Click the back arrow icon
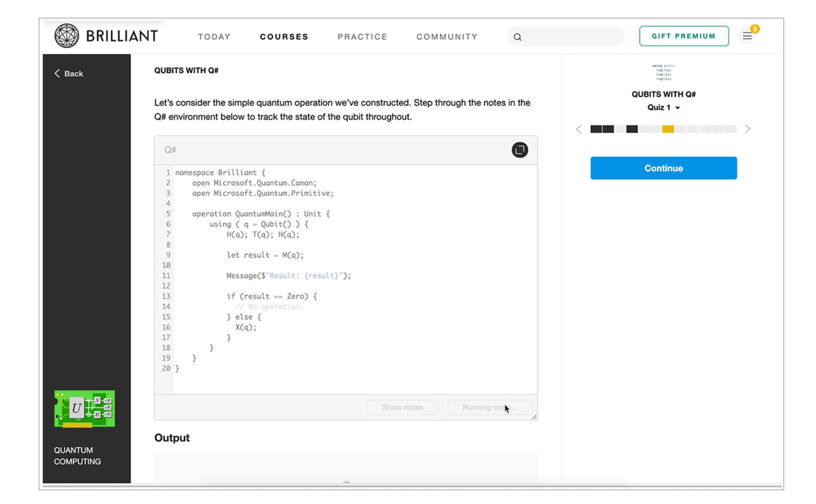Image resolution: width=816 pixels, height=504 pixels. [x=57, y=73]
